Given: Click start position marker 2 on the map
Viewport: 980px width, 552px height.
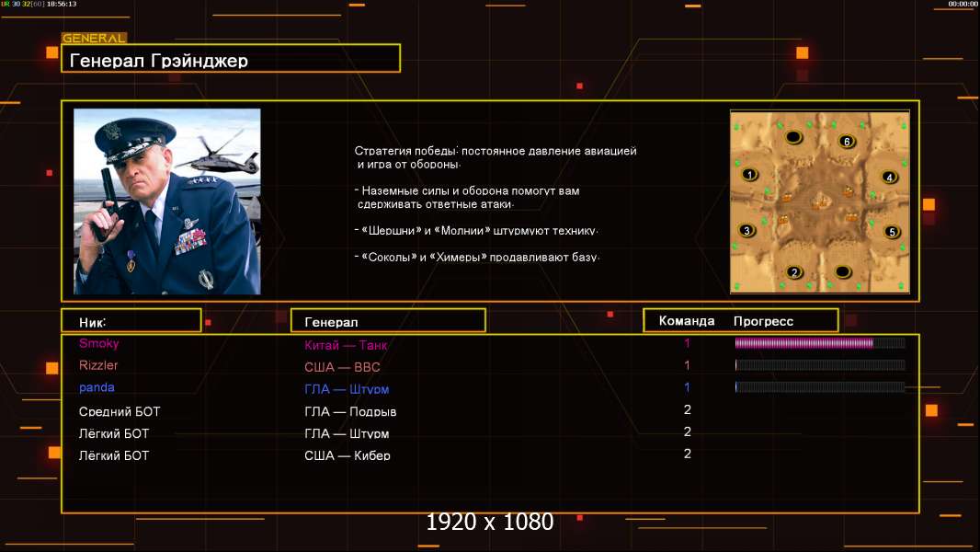Looking at the screenshot, I should pyautogui.click(x=794, y=272).
